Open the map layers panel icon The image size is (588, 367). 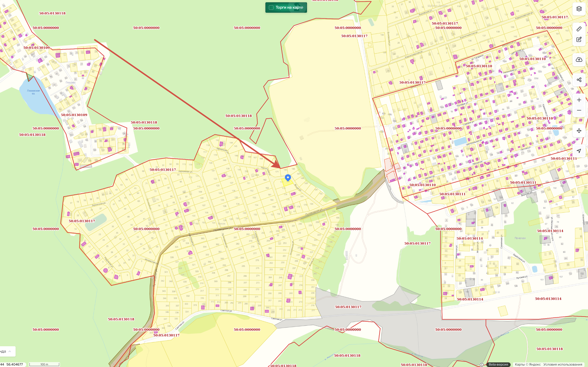coord(579,9)
